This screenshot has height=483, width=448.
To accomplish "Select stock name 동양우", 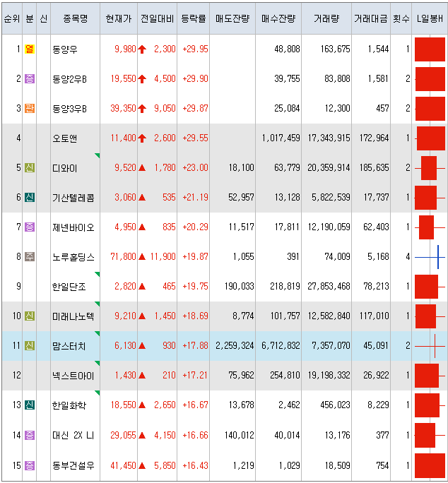I will (65, 49).
